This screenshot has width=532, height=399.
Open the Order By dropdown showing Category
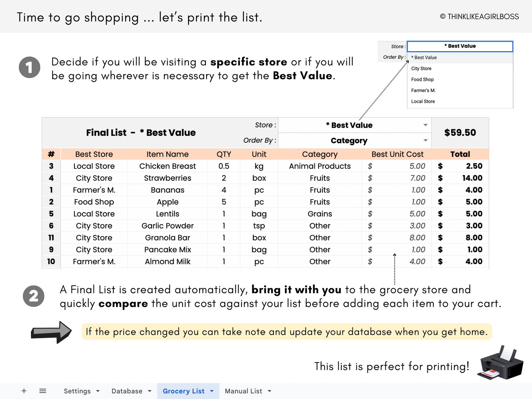tap(425, 141)
